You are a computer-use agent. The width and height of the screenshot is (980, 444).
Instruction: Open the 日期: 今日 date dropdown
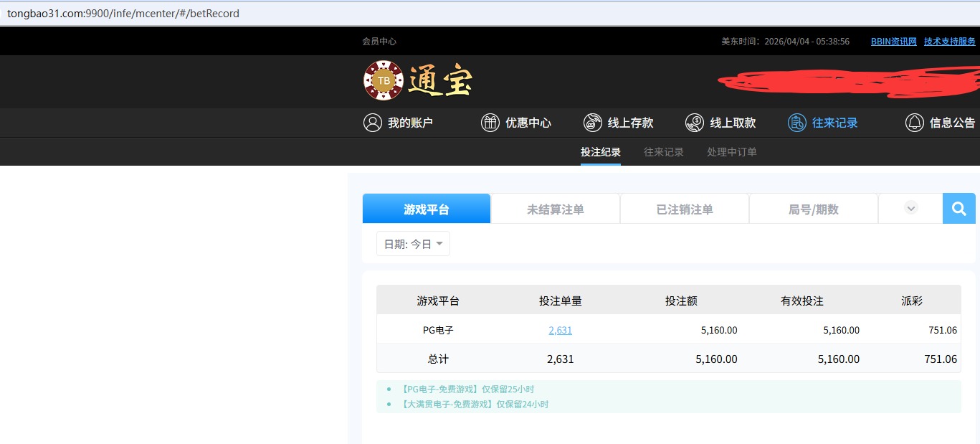point(413,244)
